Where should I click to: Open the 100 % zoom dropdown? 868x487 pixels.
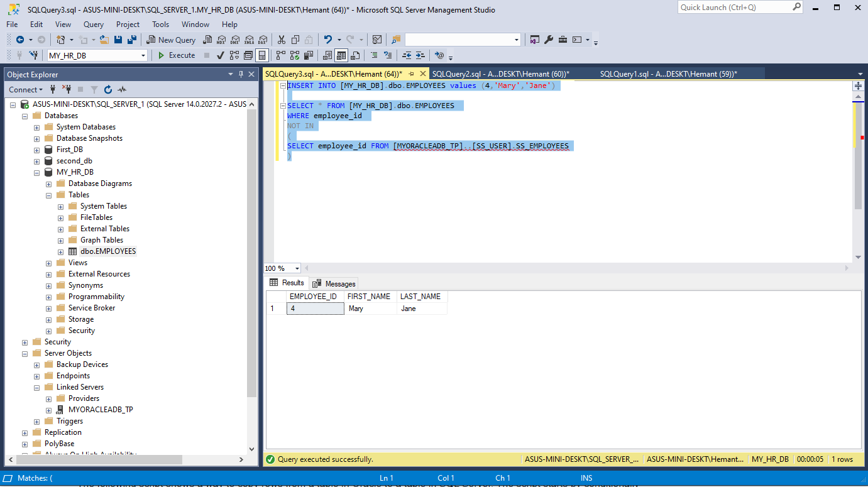click(x=297, y=268)
